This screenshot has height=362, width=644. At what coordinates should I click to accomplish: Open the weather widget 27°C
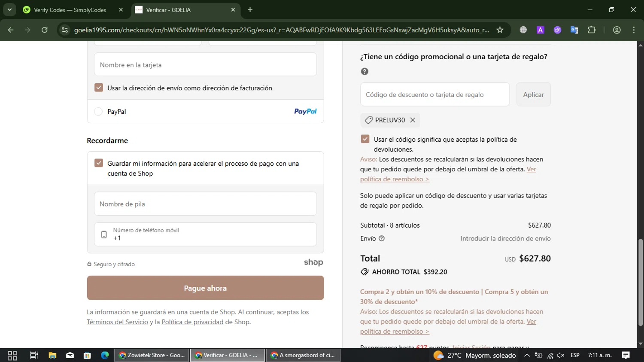[x=475, y=355]
